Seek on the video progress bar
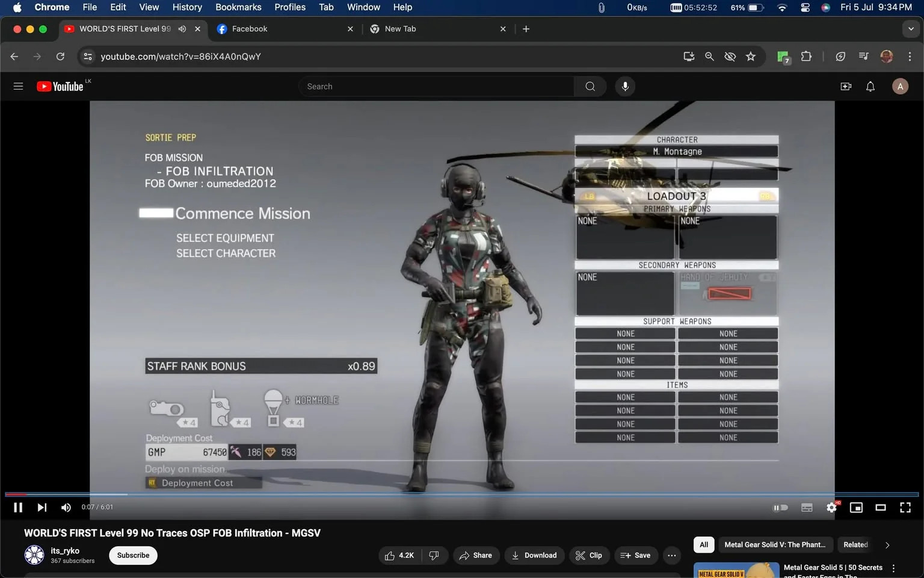 (x=462, y=494)
